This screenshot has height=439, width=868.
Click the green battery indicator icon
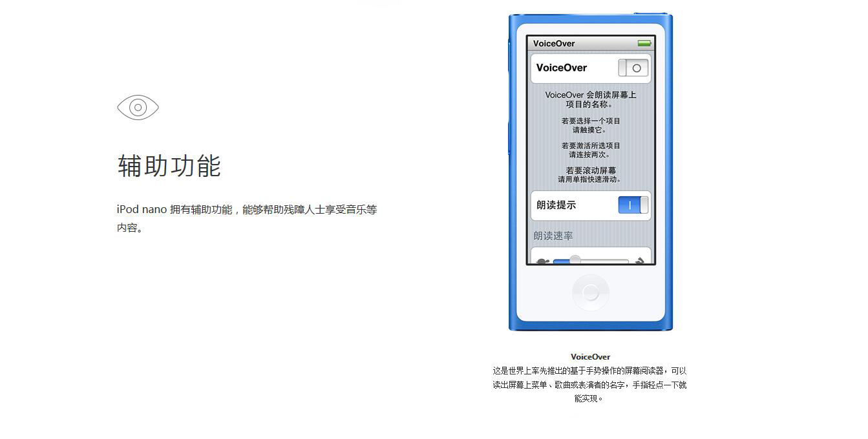(x=644, y=43)
